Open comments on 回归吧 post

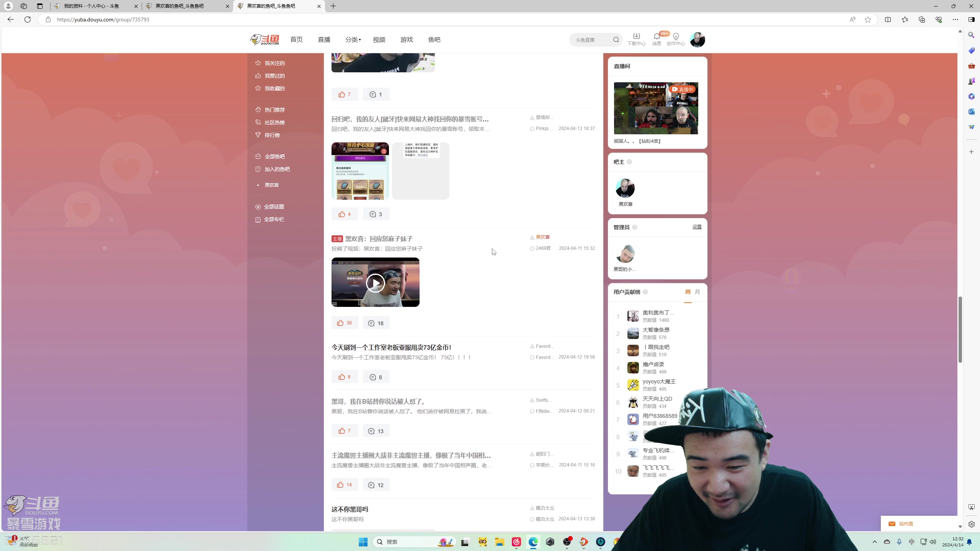click(376, 214)
